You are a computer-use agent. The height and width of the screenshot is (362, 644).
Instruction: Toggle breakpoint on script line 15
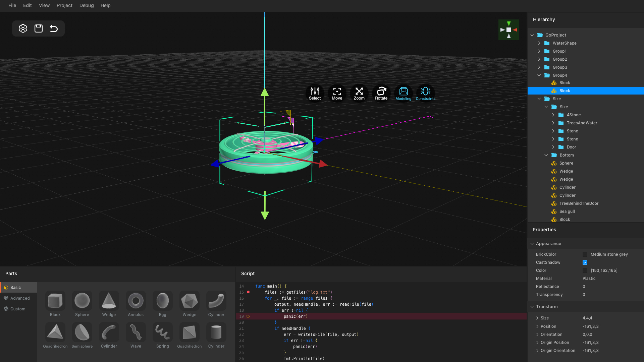coord(248,292)
